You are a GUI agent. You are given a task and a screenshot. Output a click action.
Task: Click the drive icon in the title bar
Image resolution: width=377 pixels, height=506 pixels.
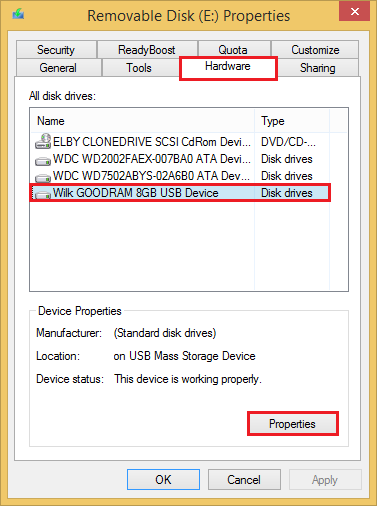pos(18,14)
